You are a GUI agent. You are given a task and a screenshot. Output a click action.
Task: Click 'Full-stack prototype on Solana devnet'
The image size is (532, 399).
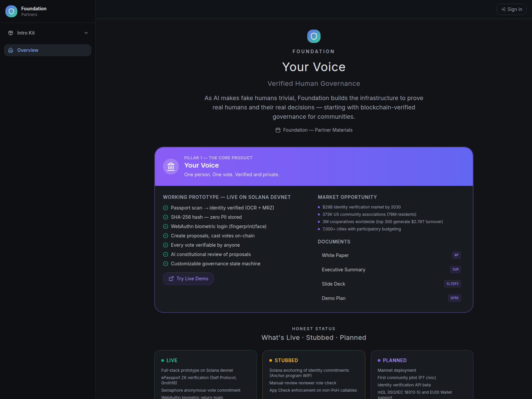point(197,370)
